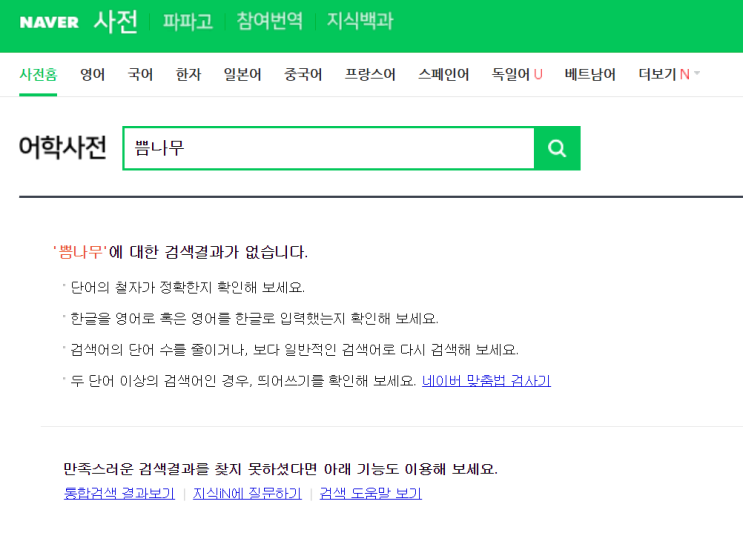Switch to the 국어 dictionary tab
Image resolution: width=743 pixels, height=550 pixels.
[140, 74]
